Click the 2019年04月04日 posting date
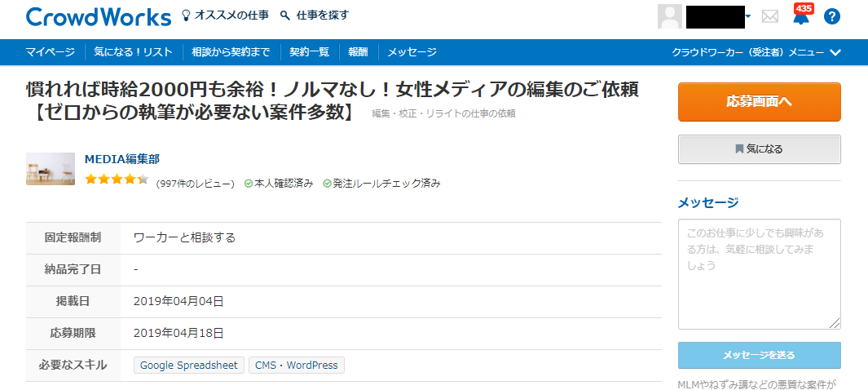This screenshot has height=390, width=868. 178,302
